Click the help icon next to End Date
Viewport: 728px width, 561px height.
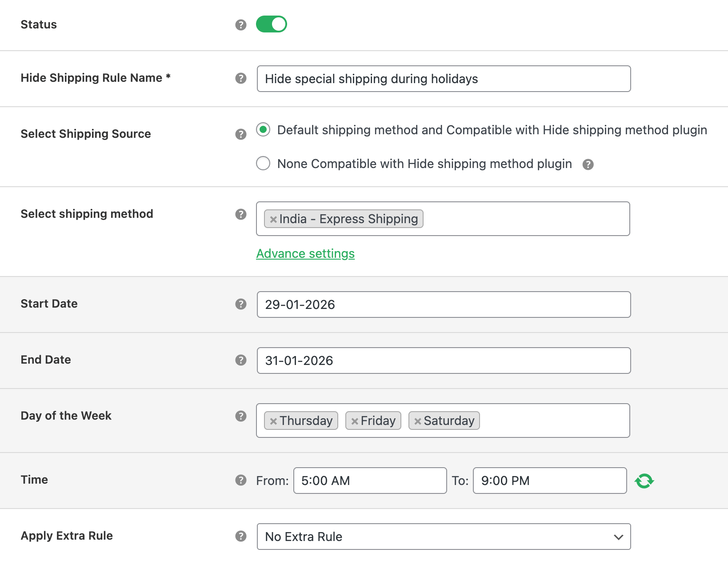click(x=240, y=361)
